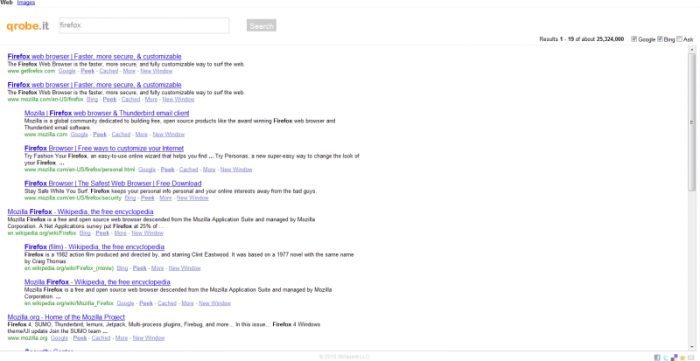
Task: Click Google in the www.getfirefox.com row
Action: pos(67,71)
